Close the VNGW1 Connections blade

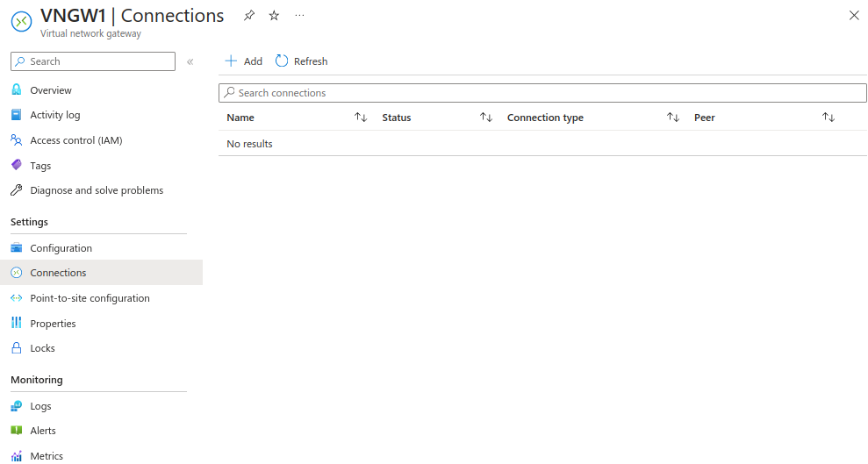[x=854, y=16]
